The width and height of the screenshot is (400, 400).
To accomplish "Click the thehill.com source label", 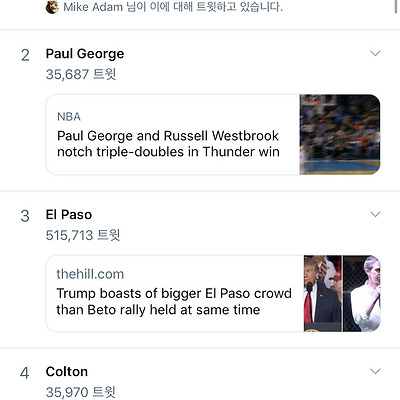I will pyautogui.click(x=90, y=274).
